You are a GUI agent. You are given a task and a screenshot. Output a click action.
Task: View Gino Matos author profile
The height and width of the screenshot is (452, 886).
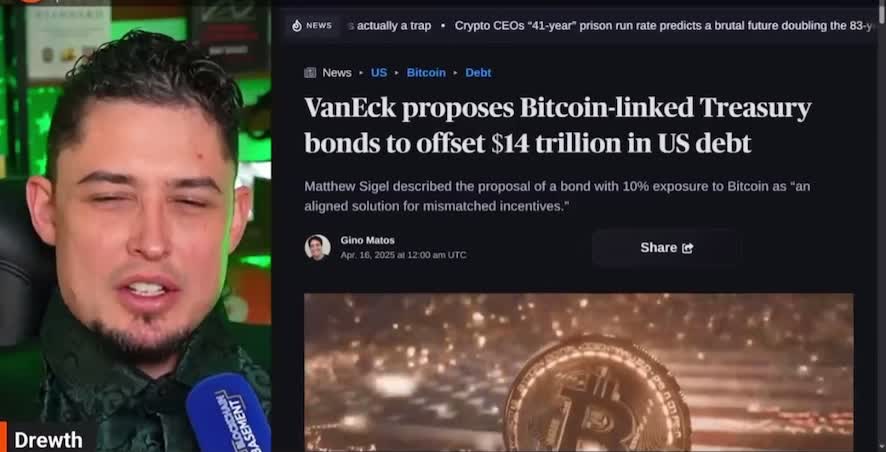pyautogui.click(x=367, y=240)
